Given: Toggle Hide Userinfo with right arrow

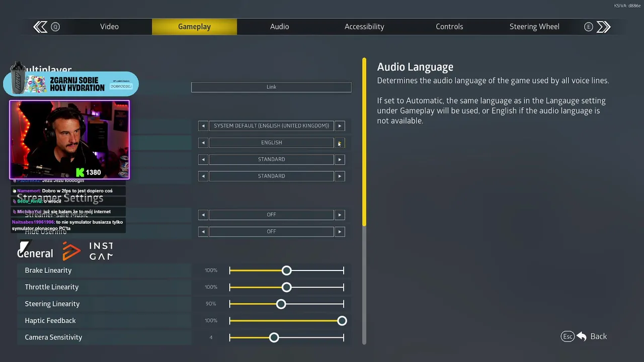Looking at the screenshot, I should [x=340, y=231].
